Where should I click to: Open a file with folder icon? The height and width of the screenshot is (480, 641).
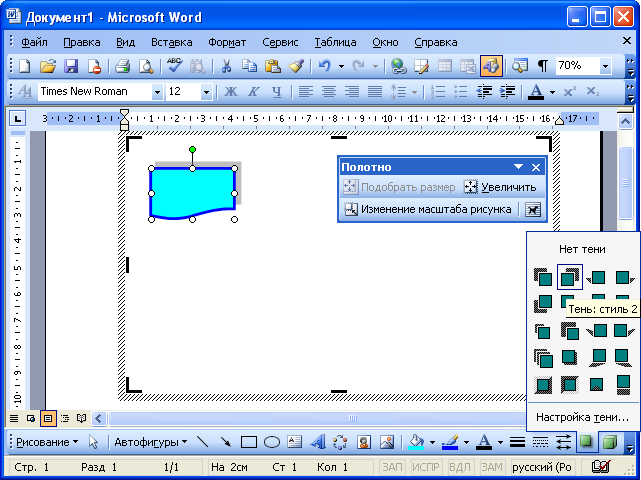[48, 66]
